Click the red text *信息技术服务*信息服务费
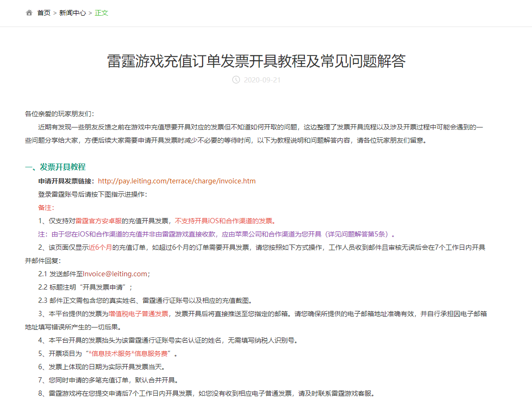 pos(128,354)
